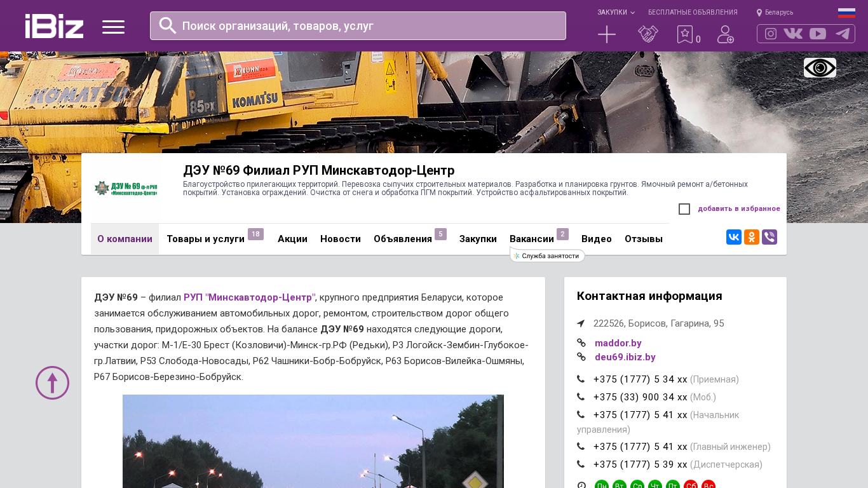Click the phone icon beside Моб. number
Viewport: 868px width, 488px height.
pyautogui.click(x=581, y=397)
